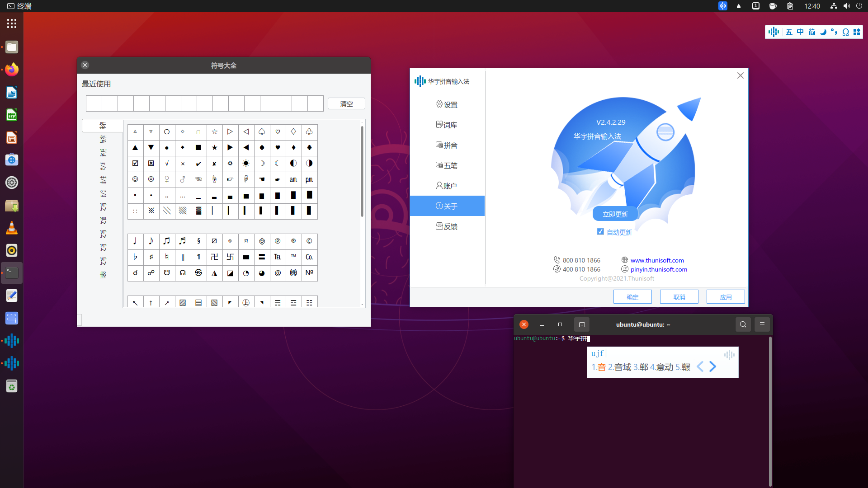
Task: Insert the black heart ♥ symbol
Action: pyautogui.click(x=278, y=148)
